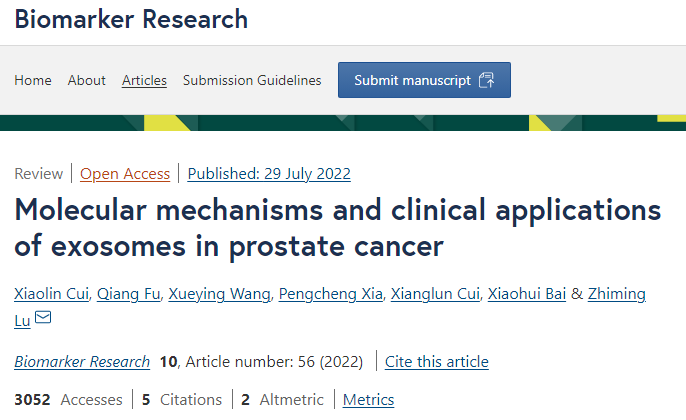Click corresponding author Zhiming link
The width and height of the screenshot is (686, 420).
point(616,294)
